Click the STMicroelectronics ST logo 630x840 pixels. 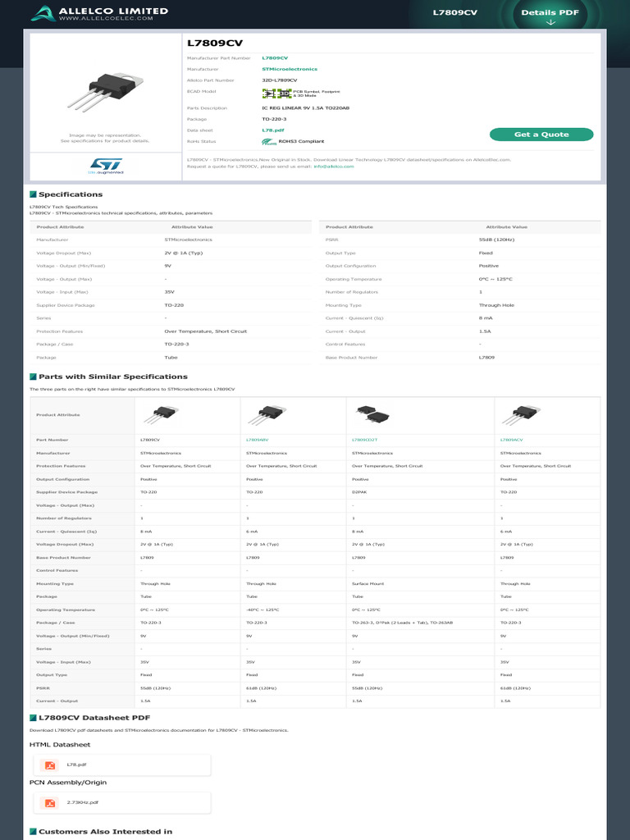pos(106,166)
